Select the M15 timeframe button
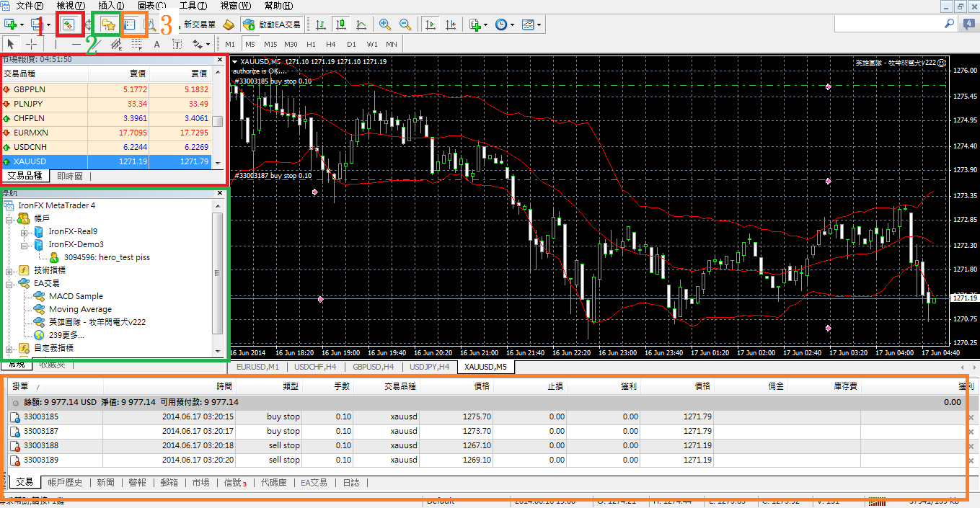 (x=270, y=44)
